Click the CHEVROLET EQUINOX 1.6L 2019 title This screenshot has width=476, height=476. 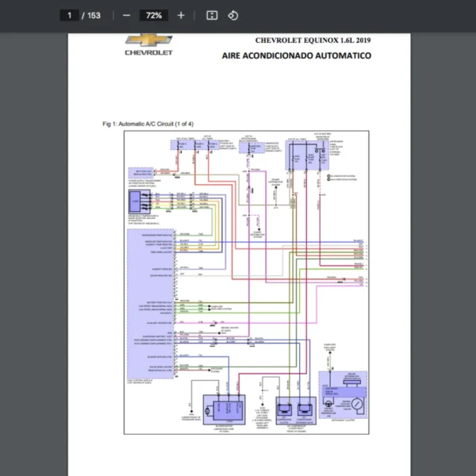(x=312, y=40)
